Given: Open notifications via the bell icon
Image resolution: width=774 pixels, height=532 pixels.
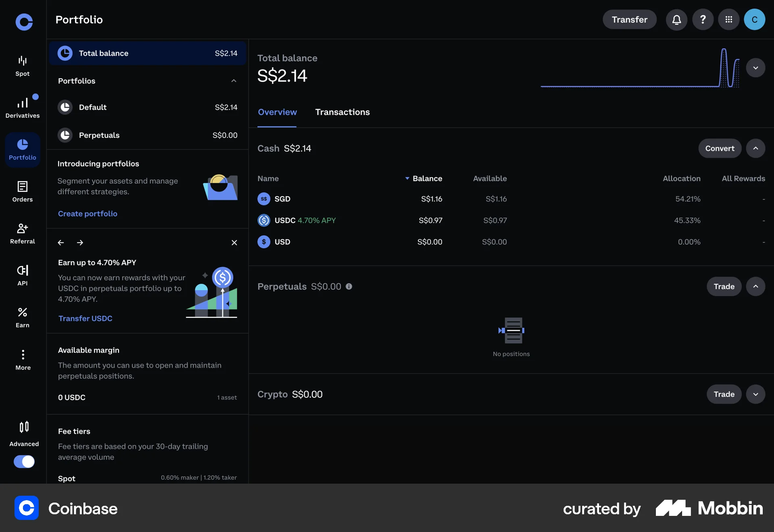Looking at the screenshot, I should [x=676, y=19].
